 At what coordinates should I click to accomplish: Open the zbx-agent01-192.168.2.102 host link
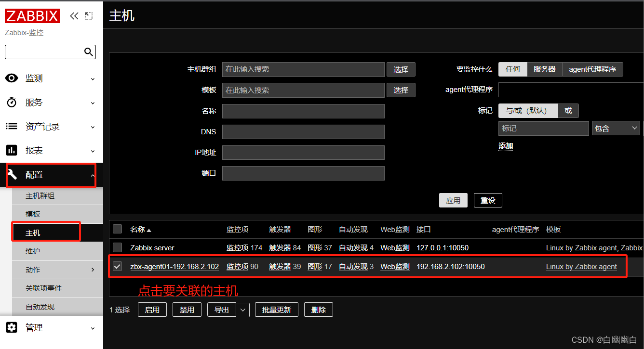pos(174,267)
